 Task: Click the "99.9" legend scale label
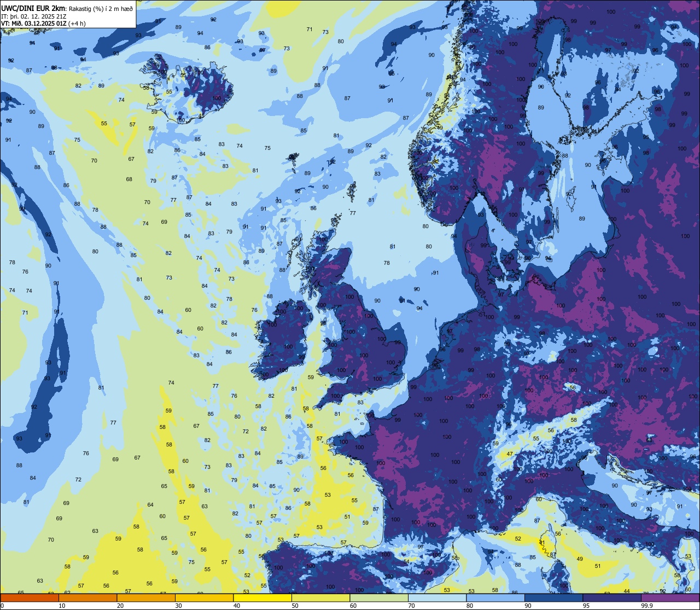coord(647,606)
